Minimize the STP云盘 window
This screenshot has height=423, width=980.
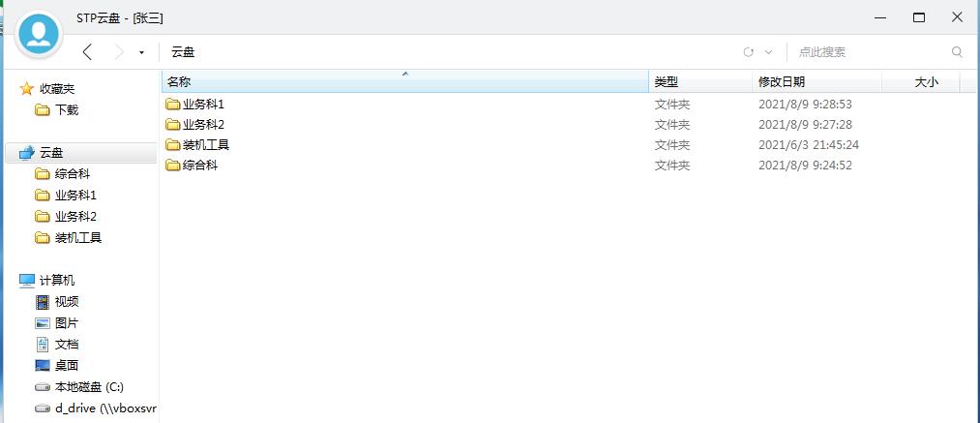pyautogui.click(x=881, y=17)
